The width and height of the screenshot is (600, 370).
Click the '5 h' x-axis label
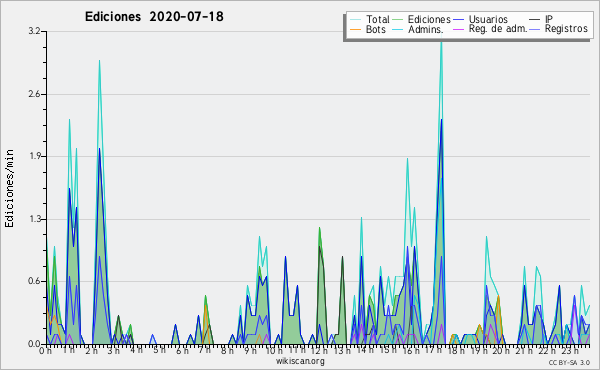click(x=159, y=350)
